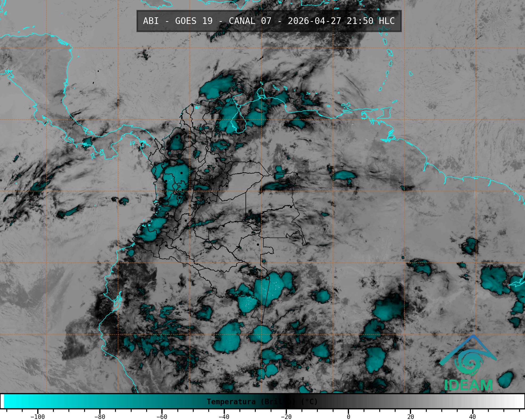The width and height of the screenshot is (525, 420).
Task: Click the -100 tick label on colorbar
Action: pyautogui.click(x=38, y=417)
